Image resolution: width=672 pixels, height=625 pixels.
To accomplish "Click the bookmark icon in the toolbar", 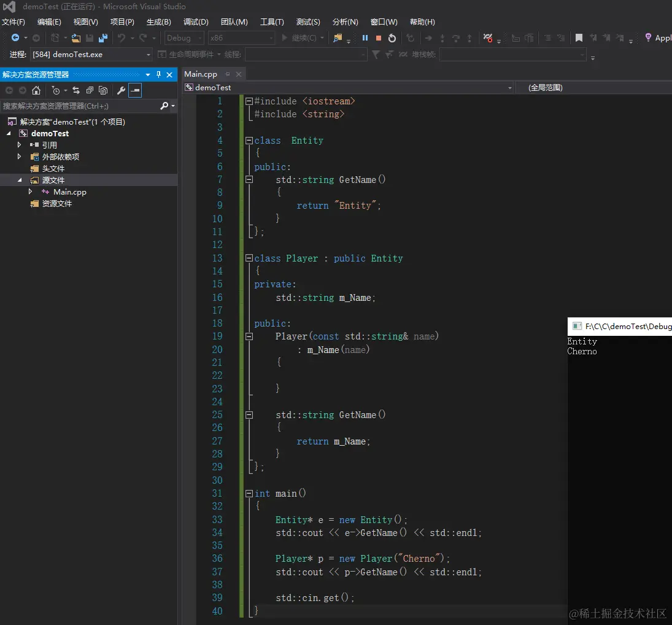I will [x=579, y=38].
